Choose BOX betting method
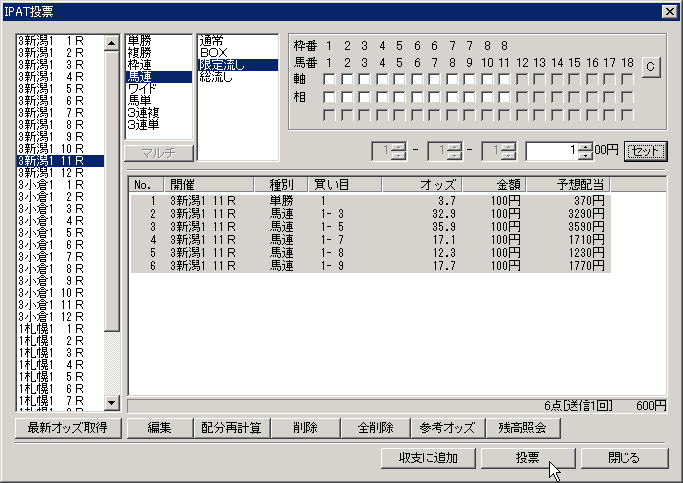Viewport: 683px width, 483px height. [x=215, y=53]
